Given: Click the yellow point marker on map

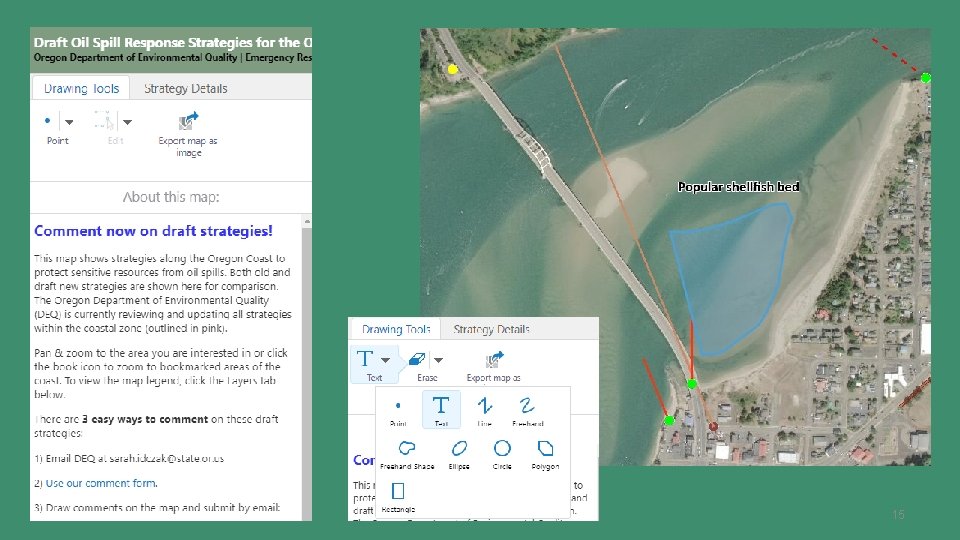Looking at the screenshot, I should [452, 69].
